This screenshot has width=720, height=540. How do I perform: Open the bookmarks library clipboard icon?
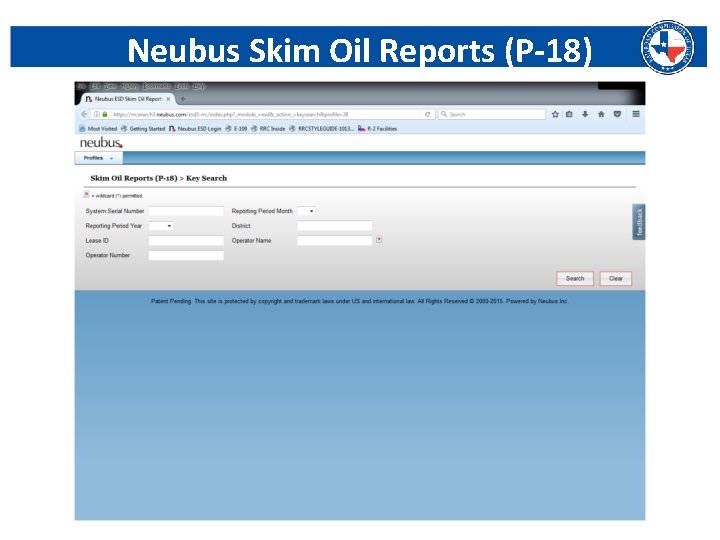tap(569, 114)
